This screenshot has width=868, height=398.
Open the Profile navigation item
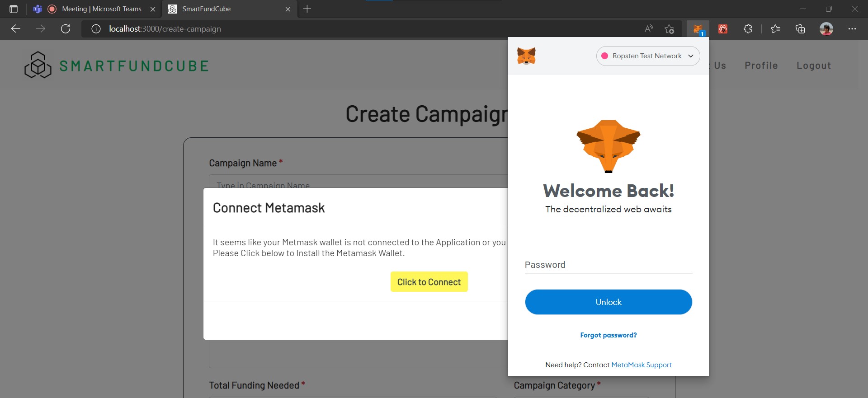(x=761, y=65)
